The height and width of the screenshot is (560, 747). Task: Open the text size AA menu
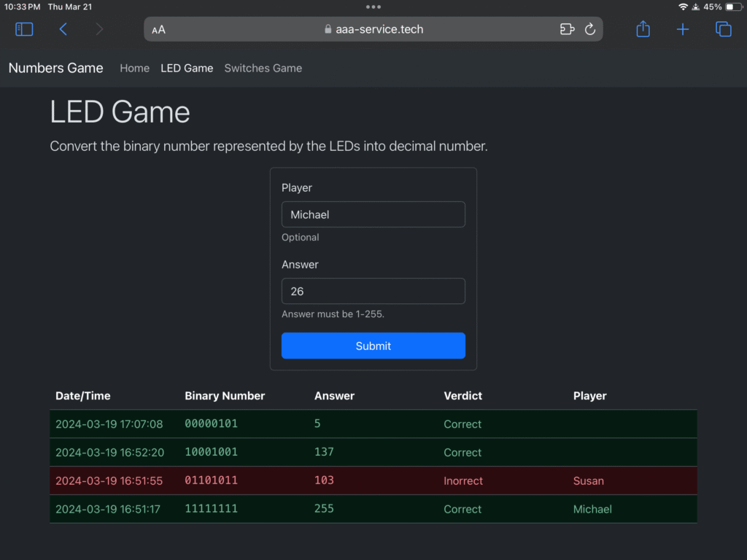pos(158,30)
